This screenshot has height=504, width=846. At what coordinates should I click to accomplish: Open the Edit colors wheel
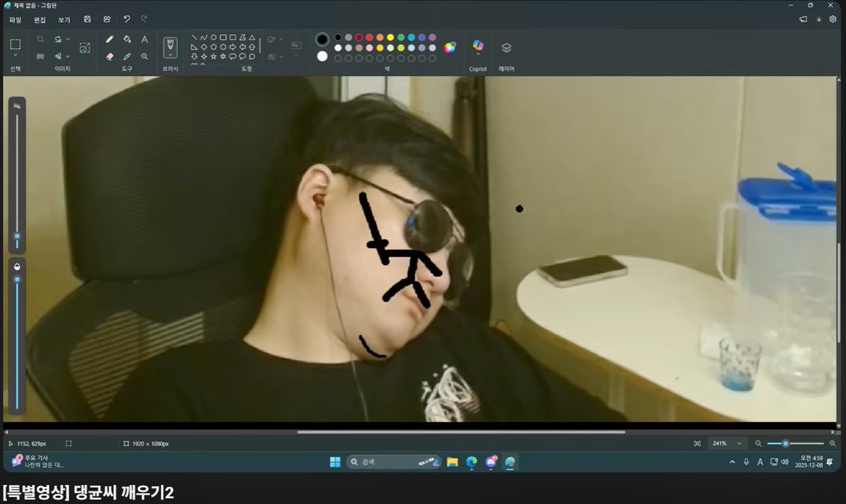(450, 47)
